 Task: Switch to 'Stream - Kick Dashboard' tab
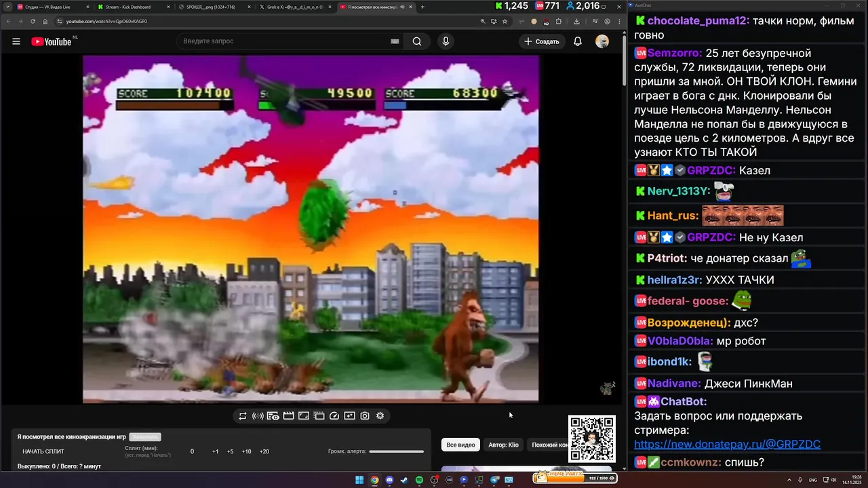(x=132, y=7)
